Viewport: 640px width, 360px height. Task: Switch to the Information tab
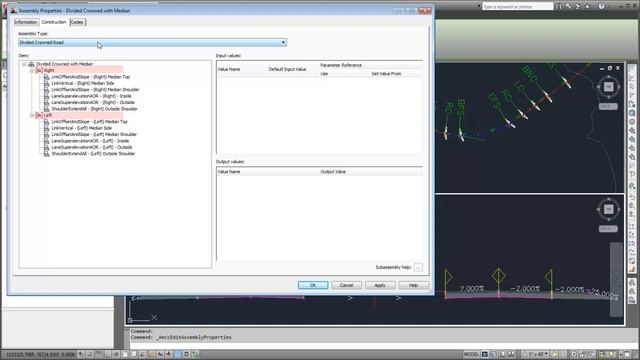[x=26, y=22]
